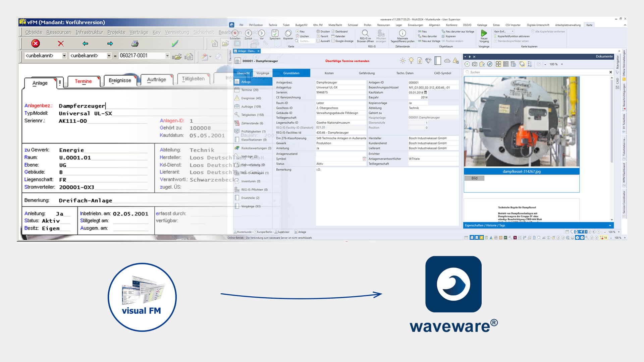Click Bild button under document thumbnail
This screenshot has height=362, width=644.
pos(474,178)
